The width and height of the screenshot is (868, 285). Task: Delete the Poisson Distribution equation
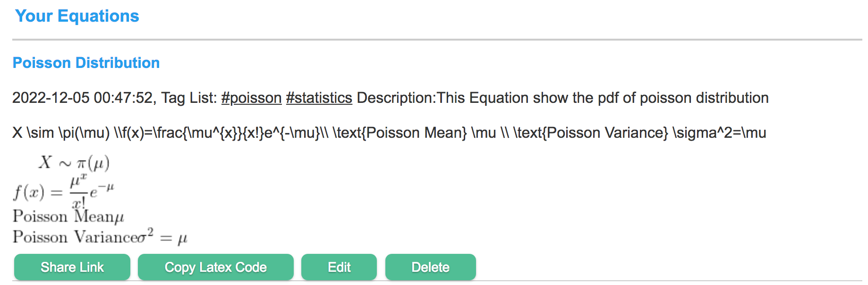coord(431,267)
